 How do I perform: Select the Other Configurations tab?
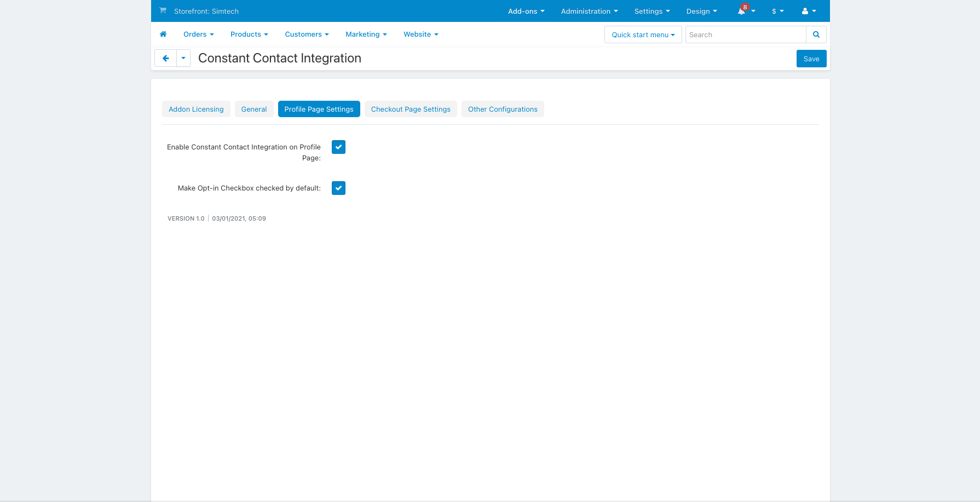[503, 109]
